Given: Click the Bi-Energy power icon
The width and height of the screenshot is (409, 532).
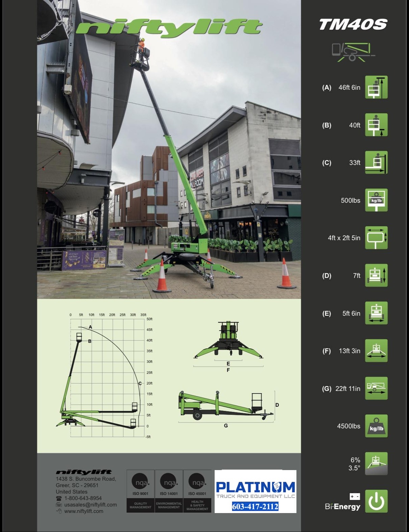Looking at the screenshot, I should click(x=376, y=501).
